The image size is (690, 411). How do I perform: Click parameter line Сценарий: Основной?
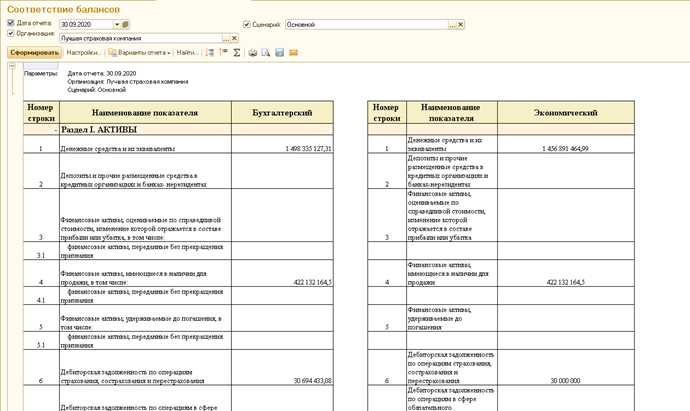(97, 90)
